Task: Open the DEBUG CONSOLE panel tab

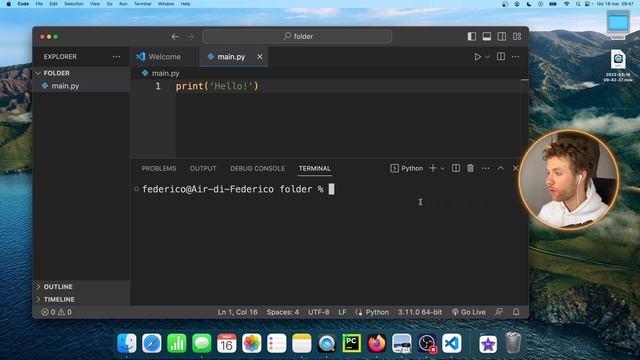Action: pyautogui.click(x=257, y=169)
